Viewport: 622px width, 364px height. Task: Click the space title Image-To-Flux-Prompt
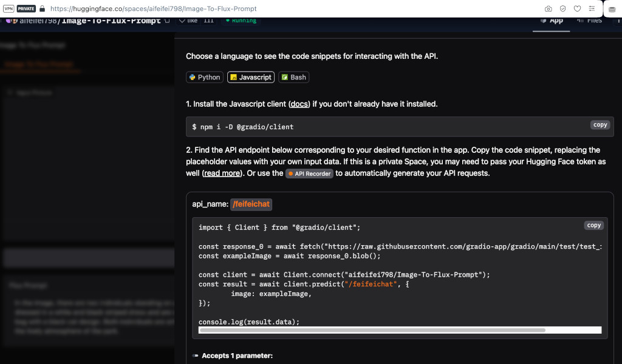coord(111,21)
